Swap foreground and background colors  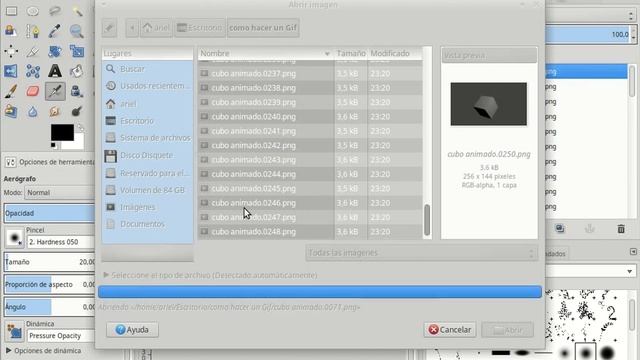pos(81,128)
